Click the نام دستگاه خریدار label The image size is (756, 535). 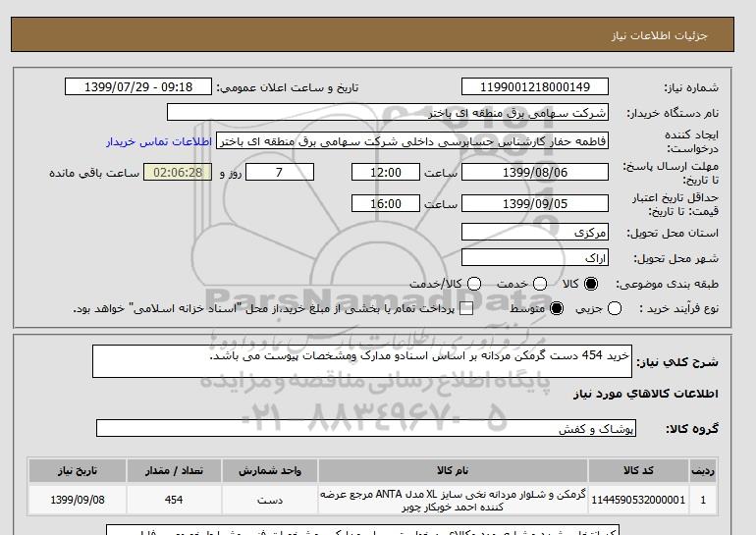click(673, 113)
